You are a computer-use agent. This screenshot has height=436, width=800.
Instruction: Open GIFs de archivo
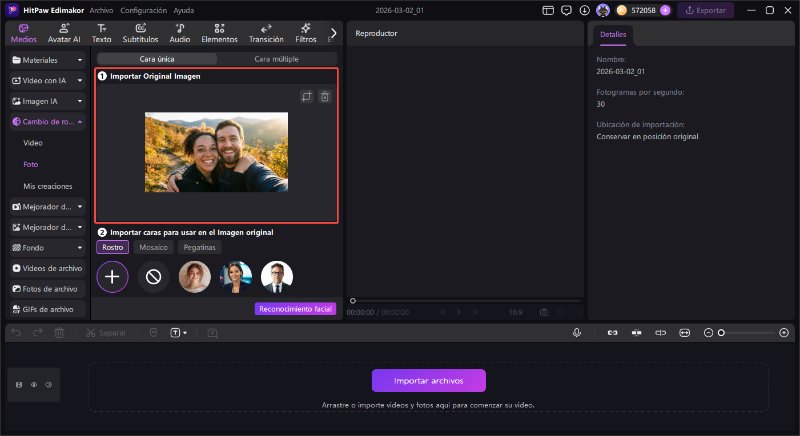click(x=47, y=309)
